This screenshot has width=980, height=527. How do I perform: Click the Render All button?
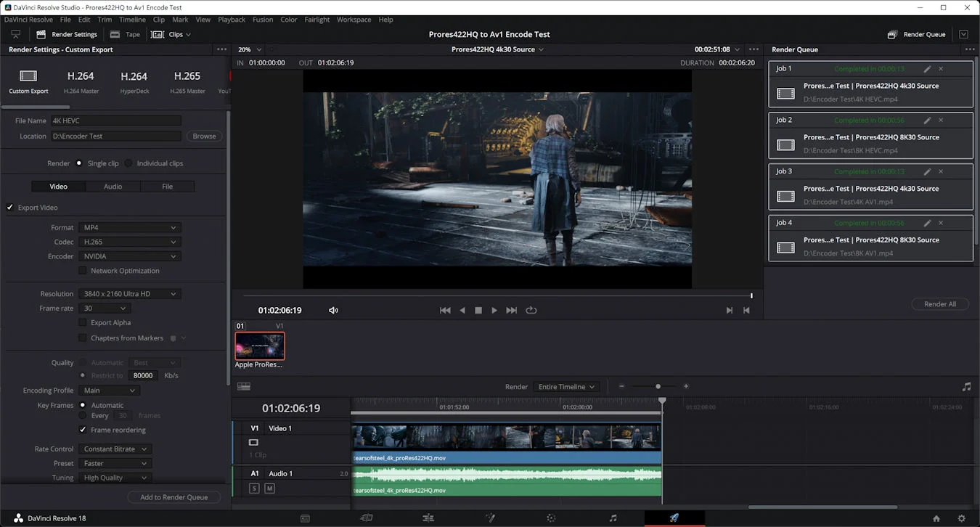(940, 304)
